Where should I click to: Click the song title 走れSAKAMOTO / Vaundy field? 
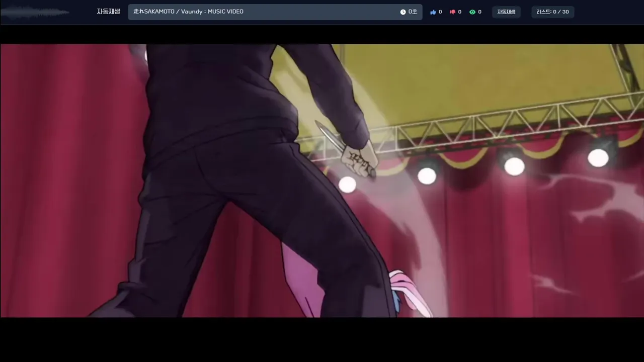[x=275, y=12]
